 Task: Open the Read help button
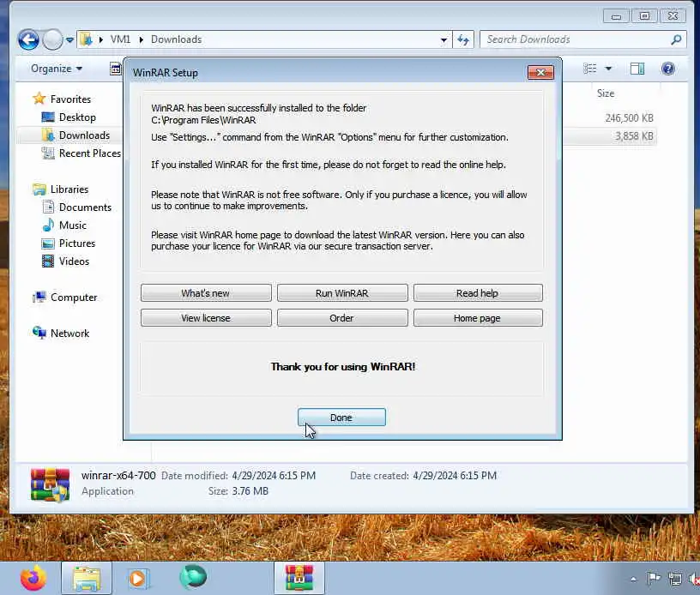click(x=478, y=293)
